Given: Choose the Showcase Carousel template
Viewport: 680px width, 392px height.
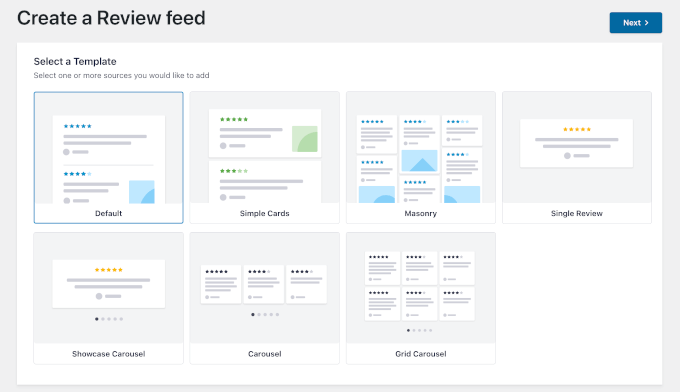Looking at the screenshot, I should [108, 298].
